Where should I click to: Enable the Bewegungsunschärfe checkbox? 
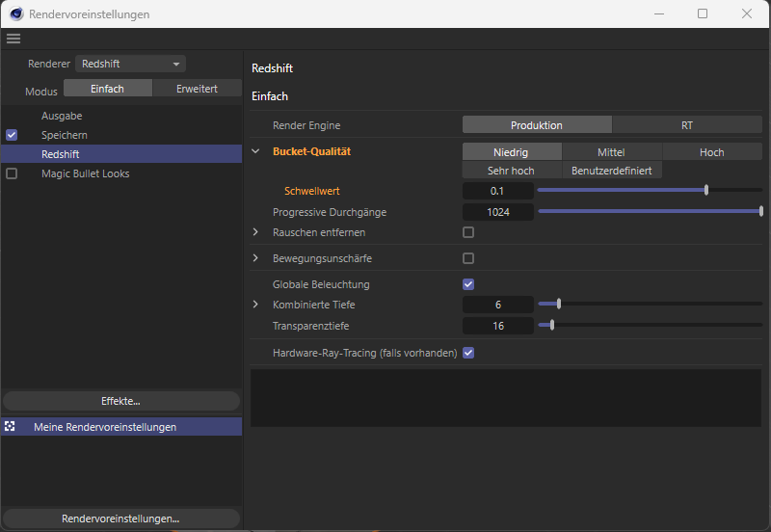[468, 258]
